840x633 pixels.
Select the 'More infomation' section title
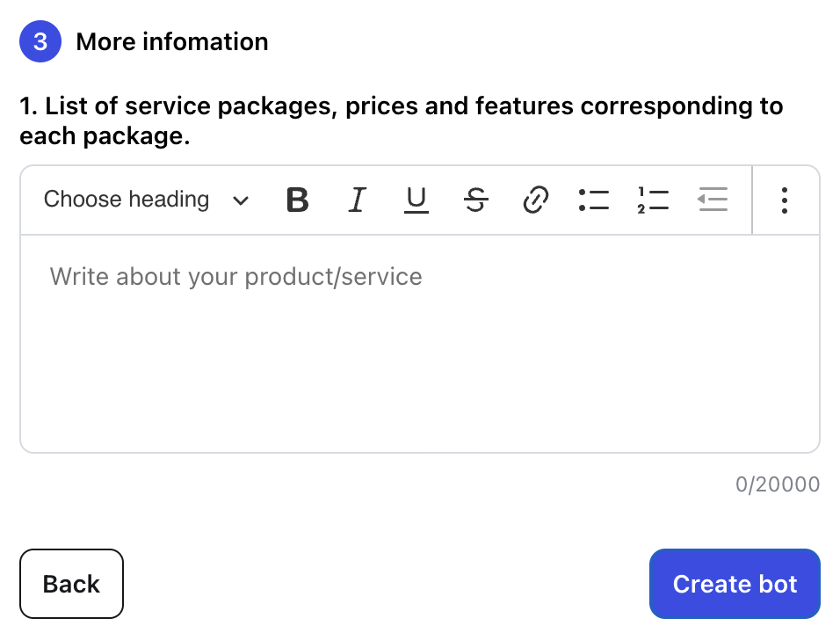(172, 42)
